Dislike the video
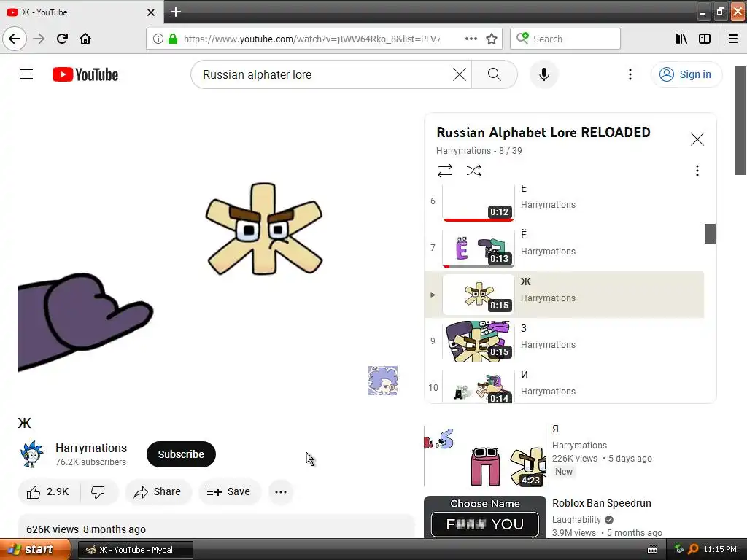This screenshot has height=560, width=747. click(x=98, y=491)
